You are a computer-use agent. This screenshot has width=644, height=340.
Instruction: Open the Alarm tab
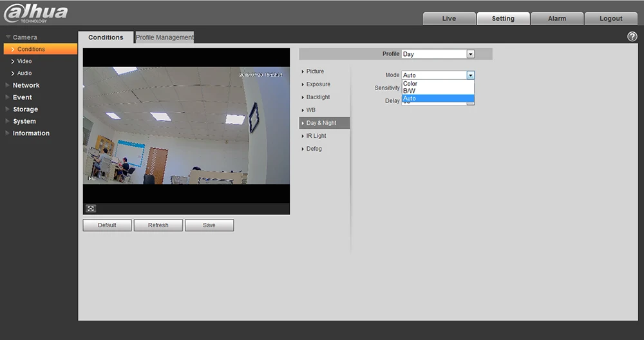pos(557,19)
